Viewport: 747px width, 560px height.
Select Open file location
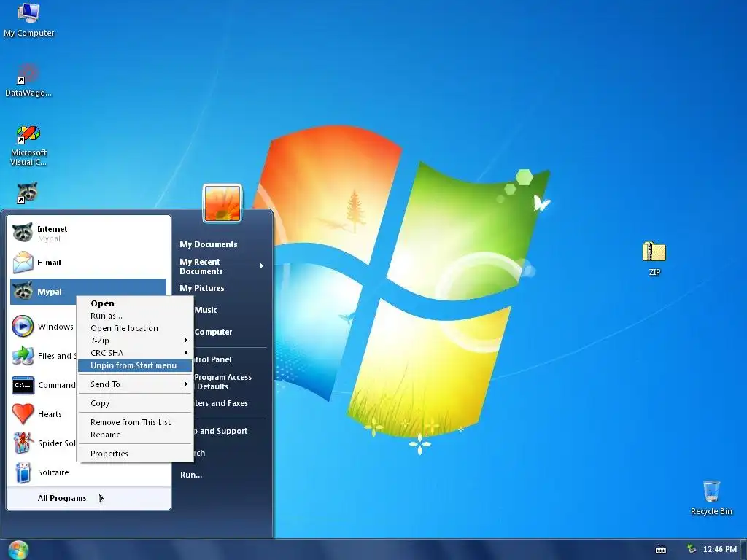tap(135, 328)
